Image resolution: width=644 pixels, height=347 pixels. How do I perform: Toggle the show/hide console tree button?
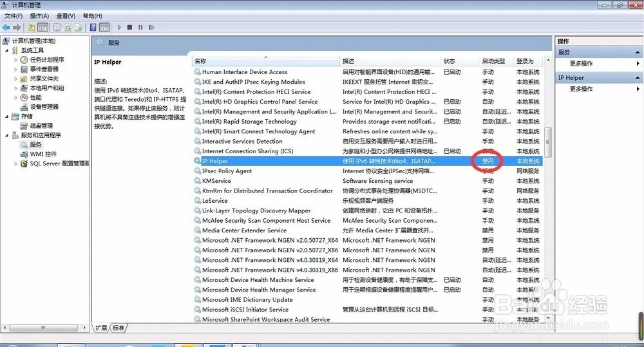tap(43, 28)
